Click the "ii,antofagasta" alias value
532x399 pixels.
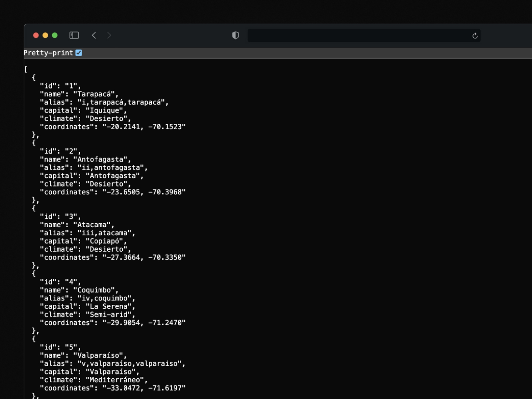[x=111, y=168]
